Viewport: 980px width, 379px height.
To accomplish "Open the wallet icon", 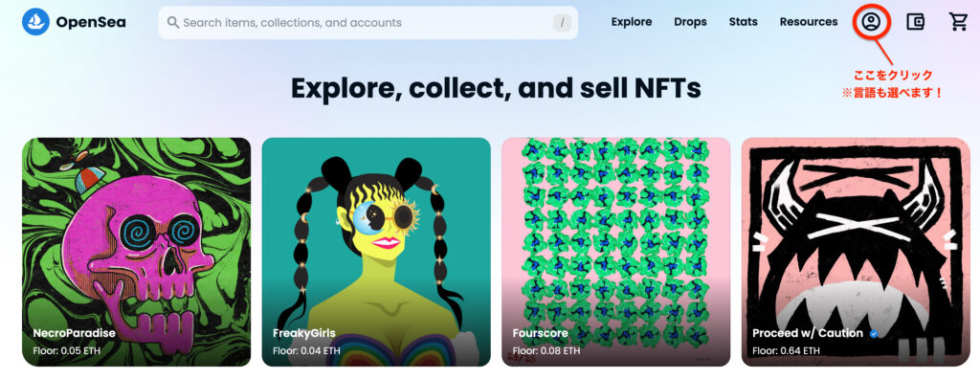I will tap(916, 22).
